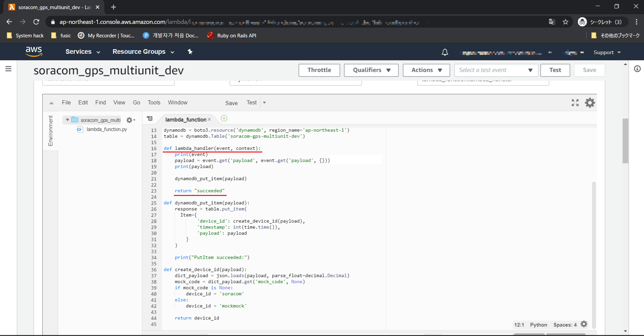Open lambda_function.py in file tree
The width and height of the screenshot is (644, 336).
107,129
